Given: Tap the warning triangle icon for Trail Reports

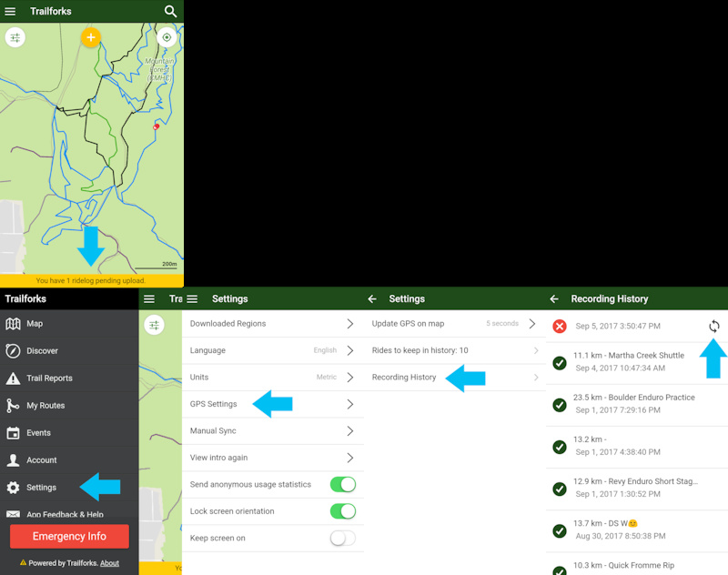Looking at the screenshot, I should pyautogui.click(x=13, y=378).
